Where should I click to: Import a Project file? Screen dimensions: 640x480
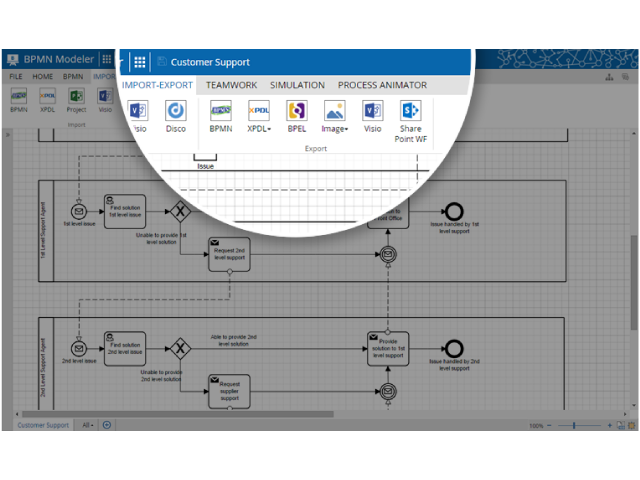[x=76, y=100]
